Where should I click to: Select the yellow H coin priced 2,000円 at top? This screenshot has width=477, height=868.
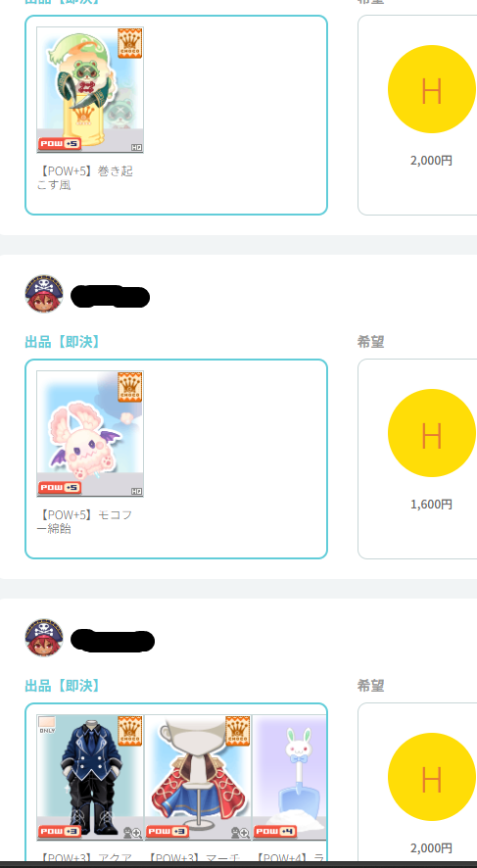tap(432, 89)
